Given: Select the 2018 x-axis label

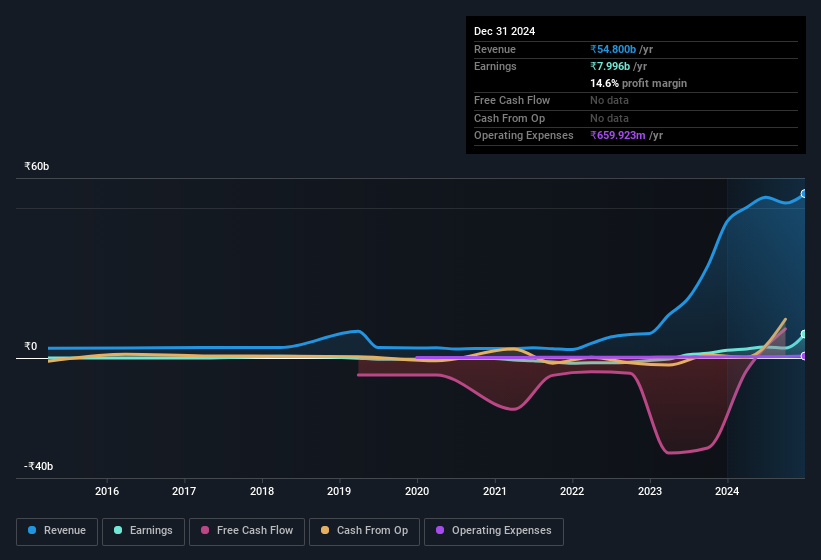Looking at the screenshot, I should click(x=262, y=491).
